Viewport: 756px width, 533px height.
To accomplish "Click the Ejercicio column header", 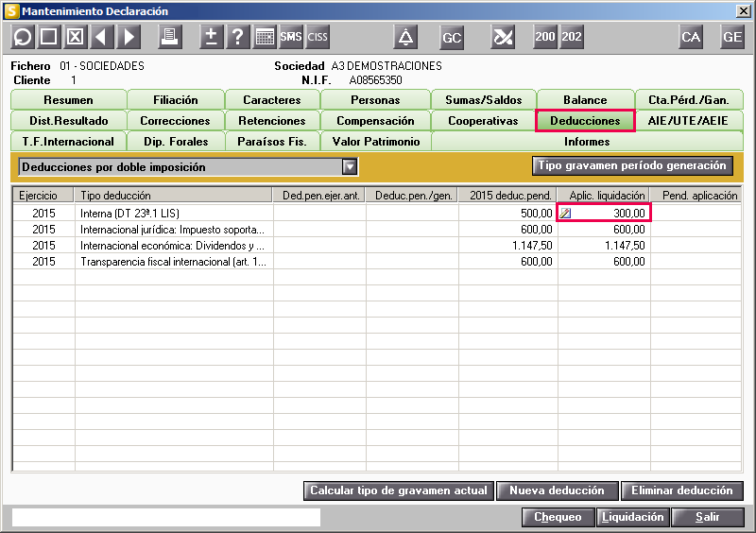I will (x=43, y=195).
